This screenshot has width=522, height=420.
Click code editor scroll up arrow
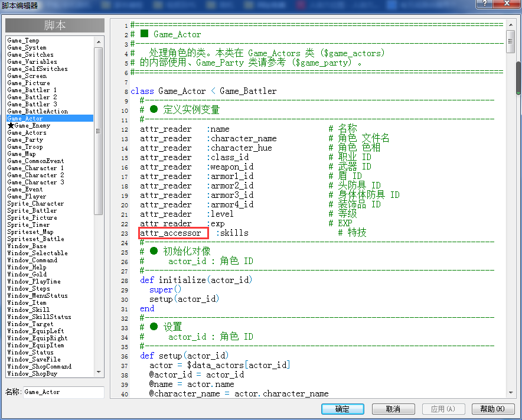pyautogui.click(x=511, y=25)
